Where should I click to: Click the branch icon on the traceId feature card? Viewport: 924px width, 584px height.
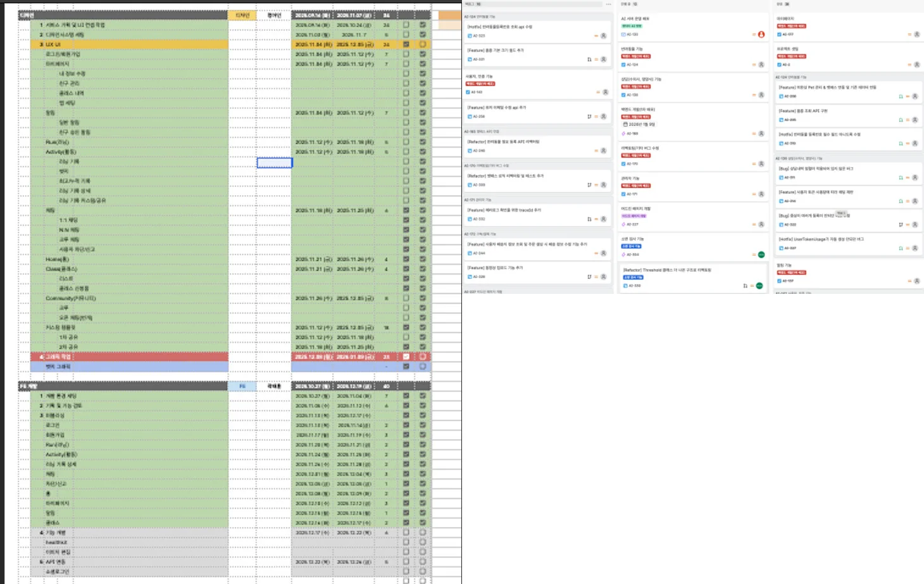point(589,219)
